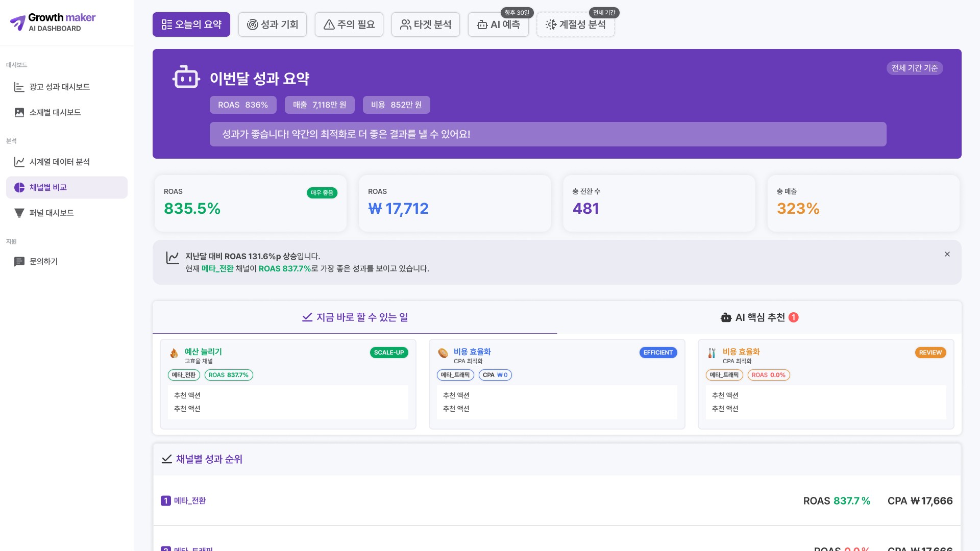This screenshot has width=980, height=551.
Task: Open 광고 성과 대시보드 from the sidebar
Action: point(59,87)
